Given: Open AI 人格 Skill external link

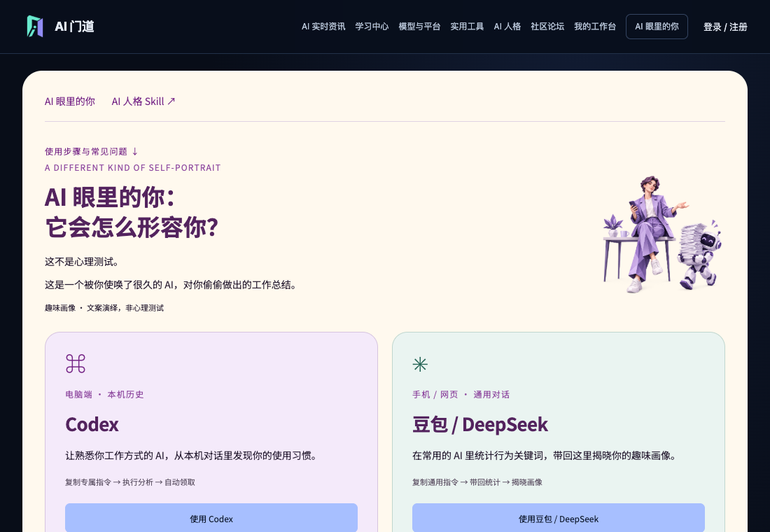Looking at the screenshot, I should pyautogui.click(x=143, y=101).
